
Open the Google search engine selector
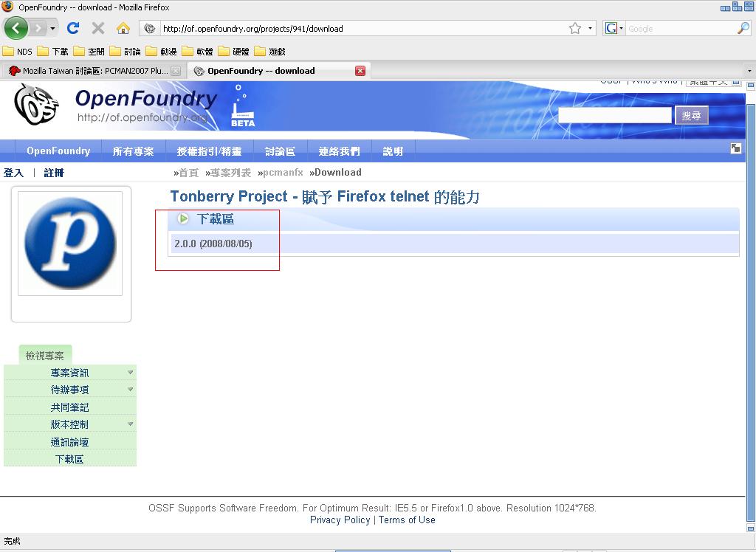tap(614, 29)
